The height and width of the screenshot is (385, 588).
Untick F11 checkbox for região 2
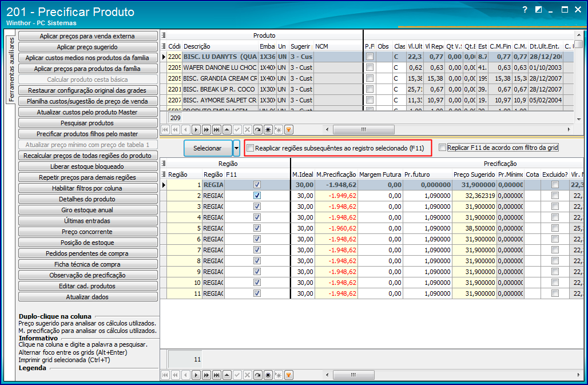tap(257, 195)
